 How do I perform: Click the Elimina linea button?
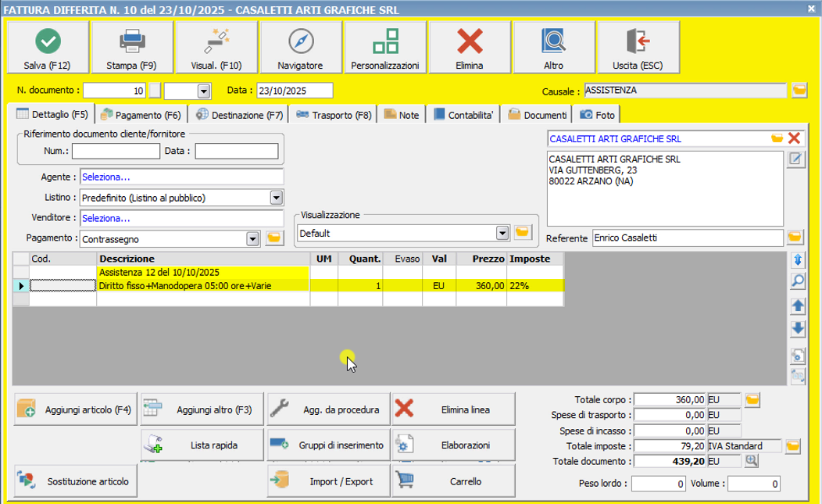click(x=454, y=409)
